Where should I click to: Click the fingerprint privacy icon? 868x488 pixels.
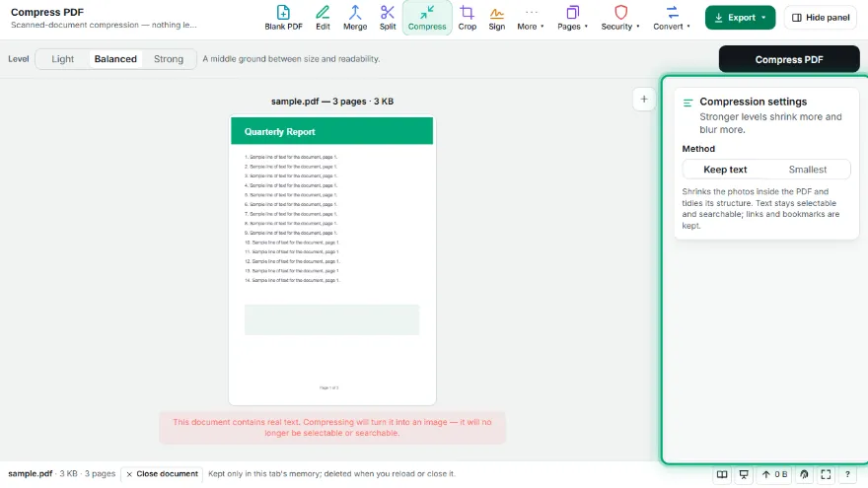[x=804, y=475]
